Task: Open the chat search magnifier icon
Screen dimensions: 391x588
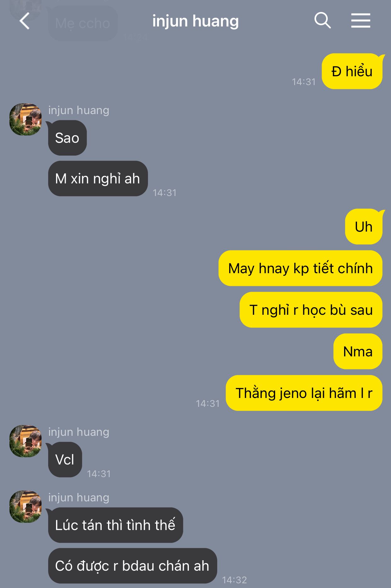Action: [x=322, y=21]
